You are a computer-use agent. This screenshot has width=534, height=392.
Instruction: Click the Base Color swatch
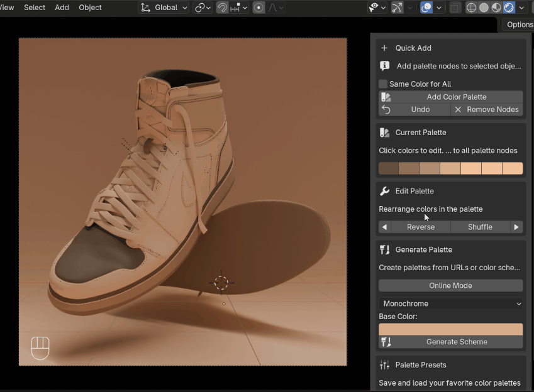pyautogui.click(x=450, y=328)
